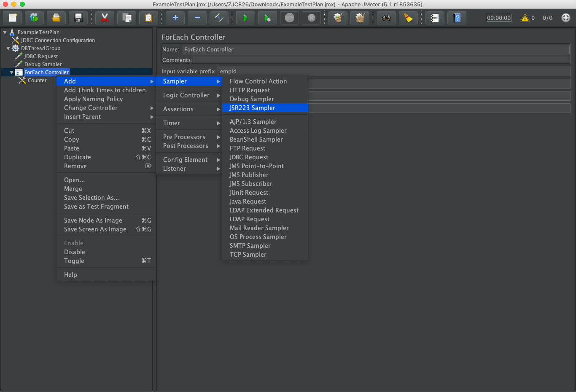Click the warning triangle log indicator

click(525, 18)
